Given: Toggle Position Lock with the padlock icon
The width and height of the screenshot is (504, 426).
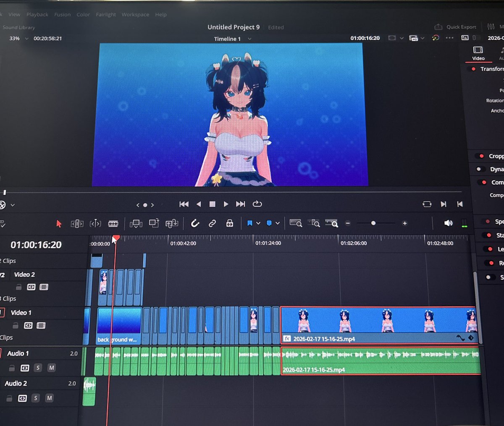Looking at the screenshot, I should [x=229, y=223].
